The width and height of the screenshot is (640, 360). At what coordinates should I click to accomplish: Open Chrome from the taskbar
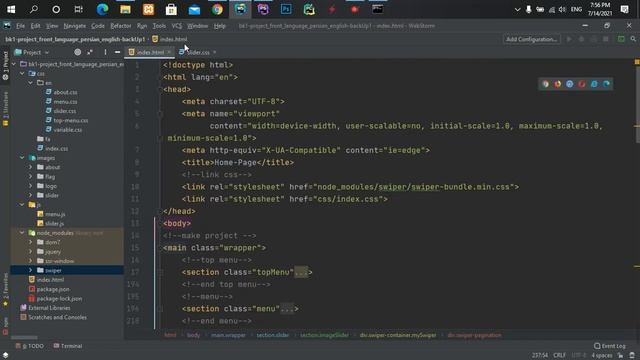coord(217,9)
